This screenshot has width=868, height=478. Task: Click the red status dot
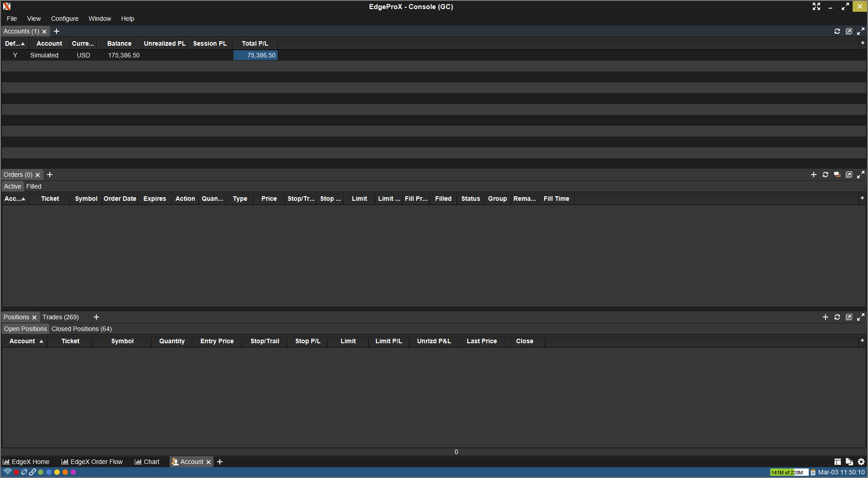(16, 472)
